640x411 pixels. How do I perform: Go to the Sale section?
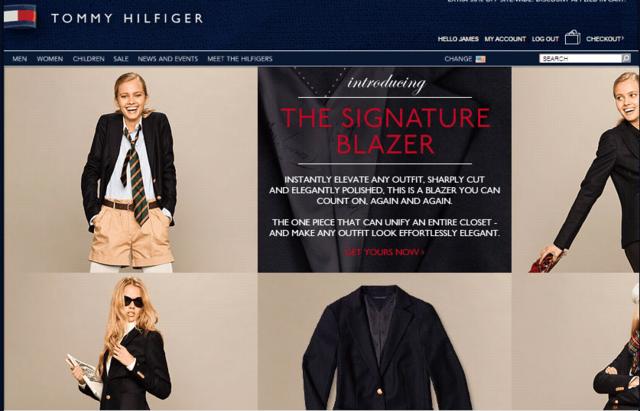pos(121,59)
